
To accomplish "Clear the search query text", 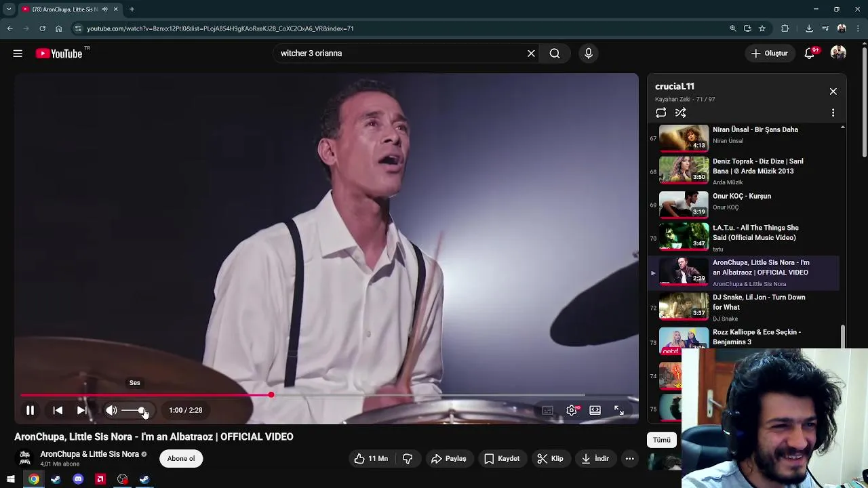I will [531, 54].
